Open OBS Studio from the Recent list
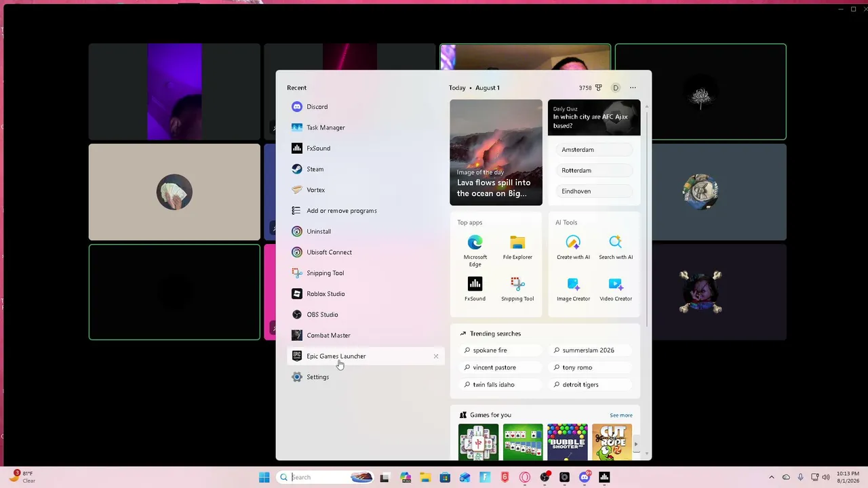Screen dimensions: 868x488 coord(366,314)
